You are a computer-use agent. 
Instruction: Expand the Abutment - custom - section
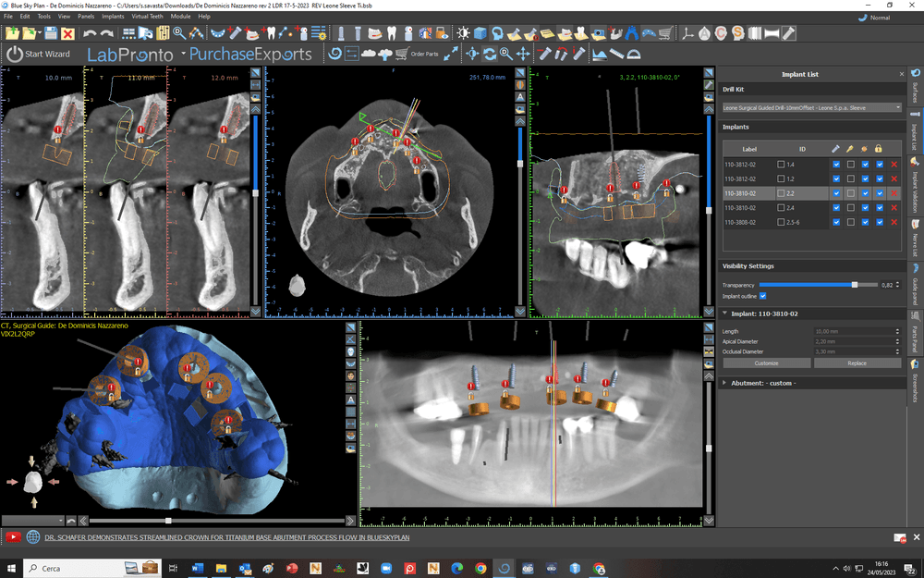pos(724,383)
